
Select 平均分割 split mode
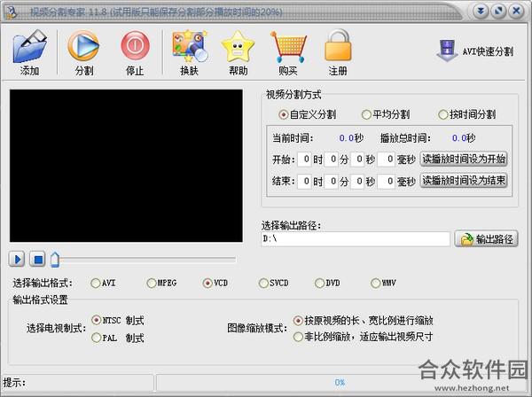coord(386,114)
